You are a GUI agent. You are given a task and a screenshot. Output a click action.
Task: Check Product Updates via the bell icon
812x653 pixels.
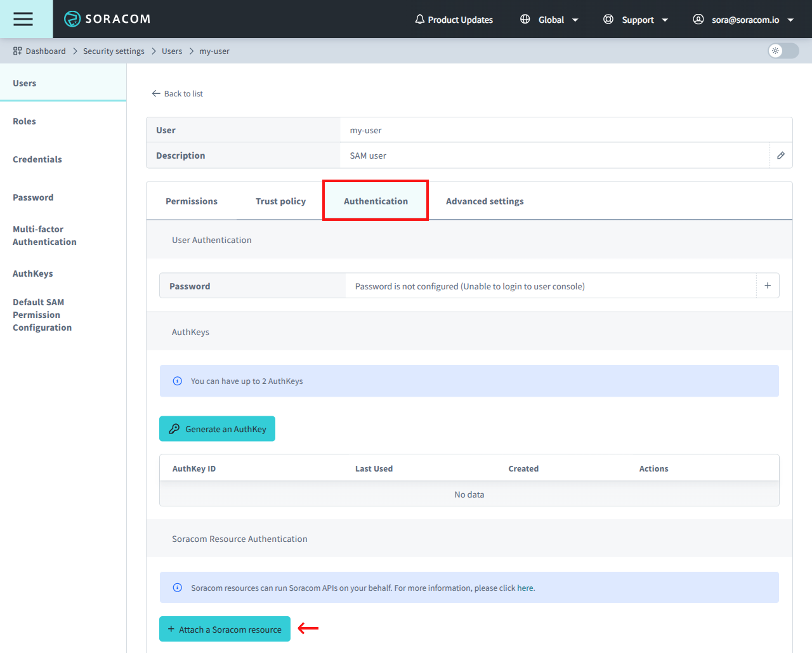point(420,19)
